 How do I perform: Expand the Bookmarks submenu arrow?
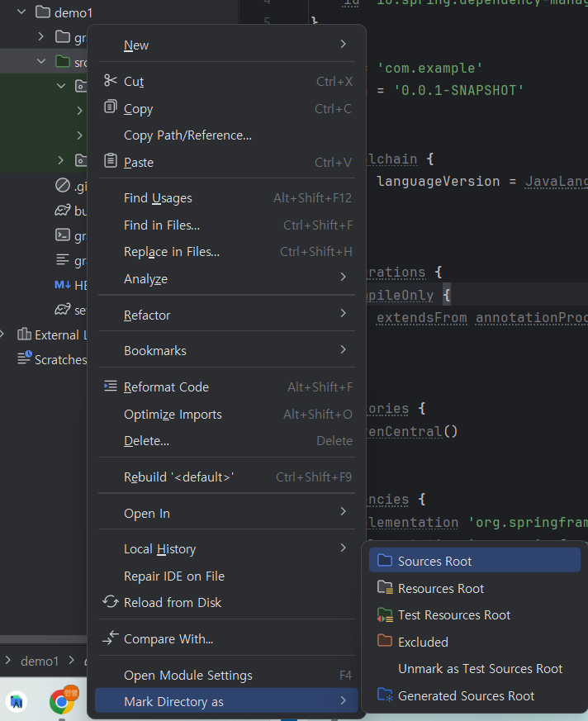(x=343, y=350)
